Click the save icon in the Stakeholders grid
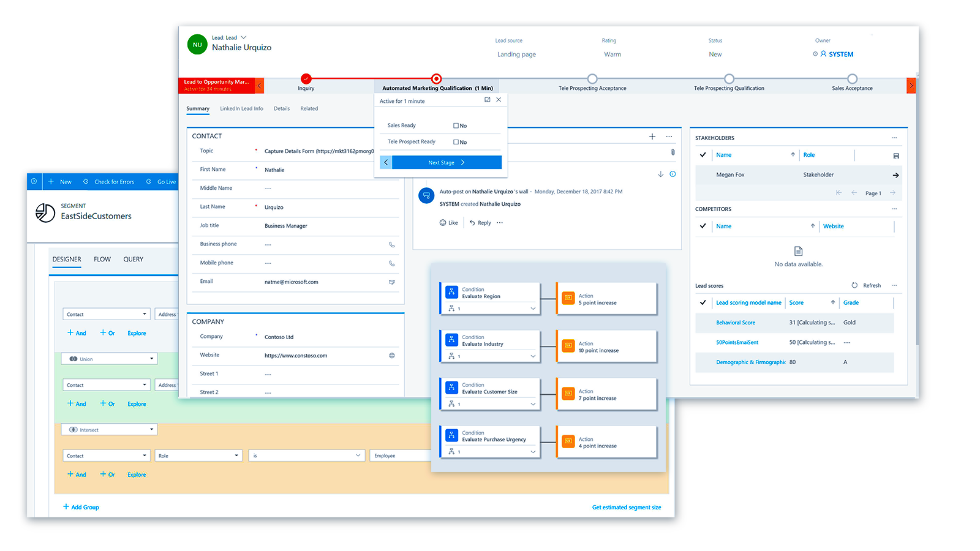 895,155
